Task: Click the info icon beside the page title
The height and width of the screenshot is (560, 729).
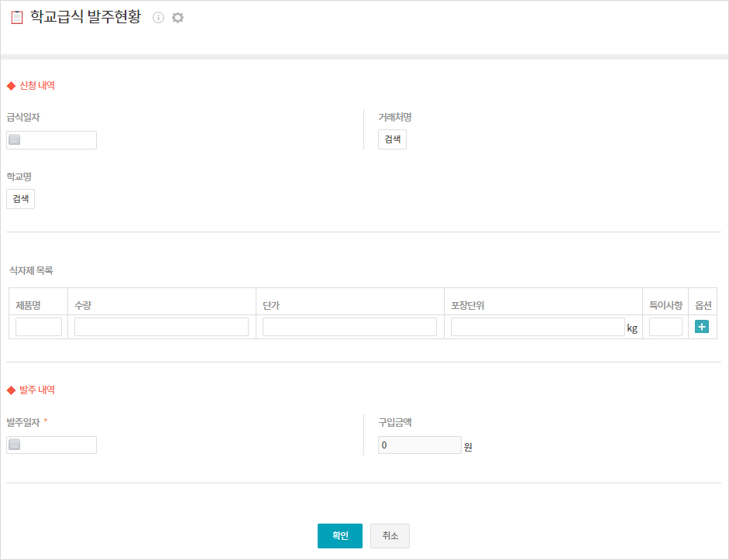Action: [158, 18]
